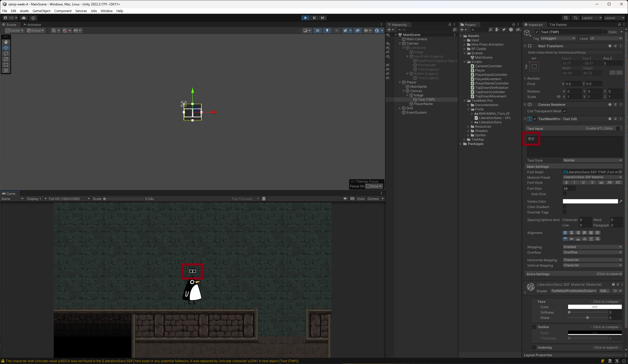628x364 pixels.
Task: Toggle 2D view mode in Scene
Action: coord(318,30)
